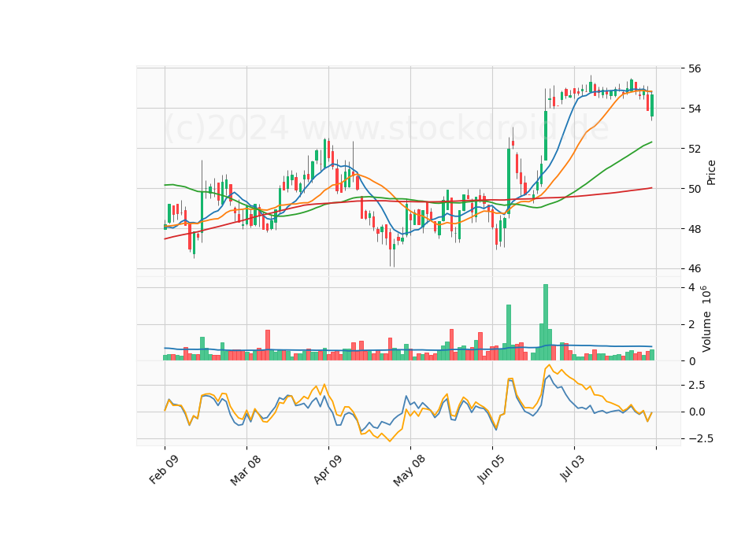Click the 56 price tick label
The height and width of the screenshot is (543, 756).
pos(695,68)
